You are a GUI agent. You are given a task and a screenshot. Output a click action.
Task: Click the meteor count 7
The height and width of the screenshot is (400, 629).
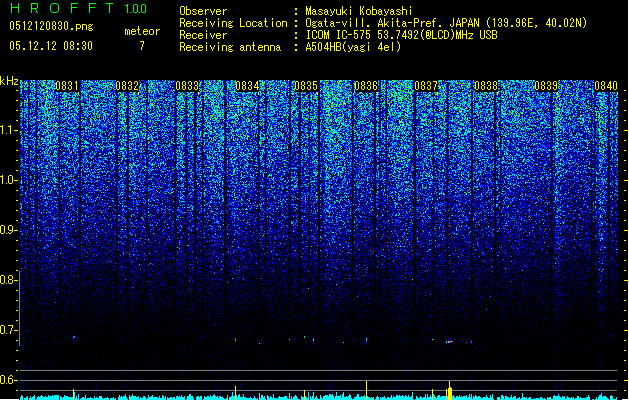(x=142, y=46)
